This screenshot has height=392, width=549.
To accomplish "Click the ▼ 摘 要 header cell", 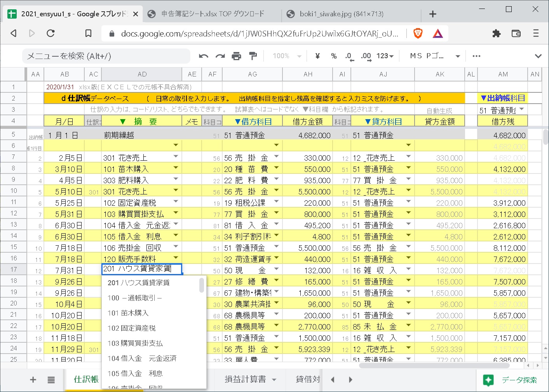I will point(142,121).
